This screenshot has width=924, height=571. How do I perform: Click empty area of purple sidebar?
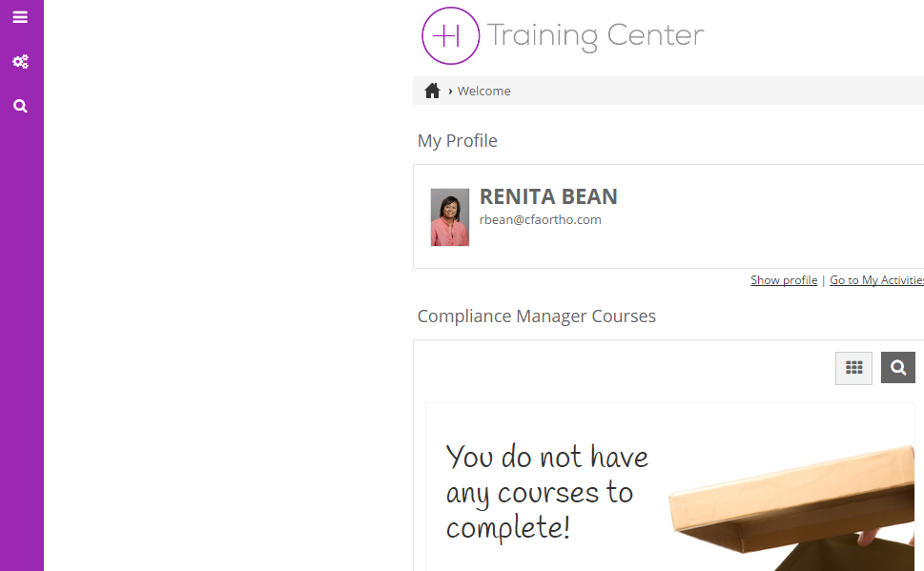[21, 334]
